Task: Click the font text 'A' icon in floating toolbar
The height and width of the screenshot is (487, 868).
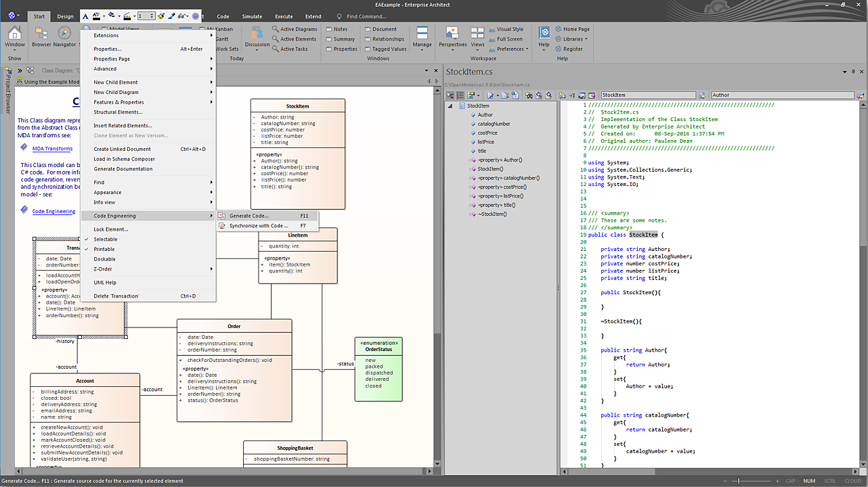Action: 85,16
